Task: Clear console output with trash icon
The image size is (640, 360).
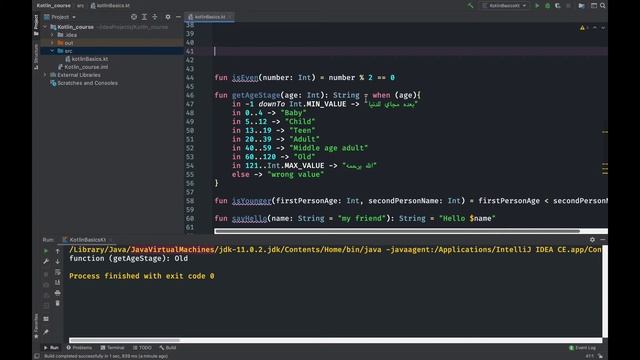Action: (58, 303)
